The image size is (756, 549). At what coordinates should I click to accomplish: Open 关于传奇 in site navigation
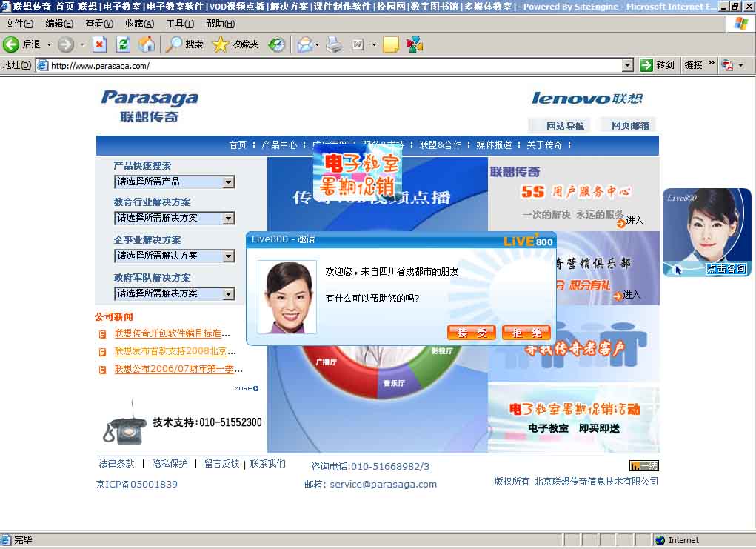point(544,144)
